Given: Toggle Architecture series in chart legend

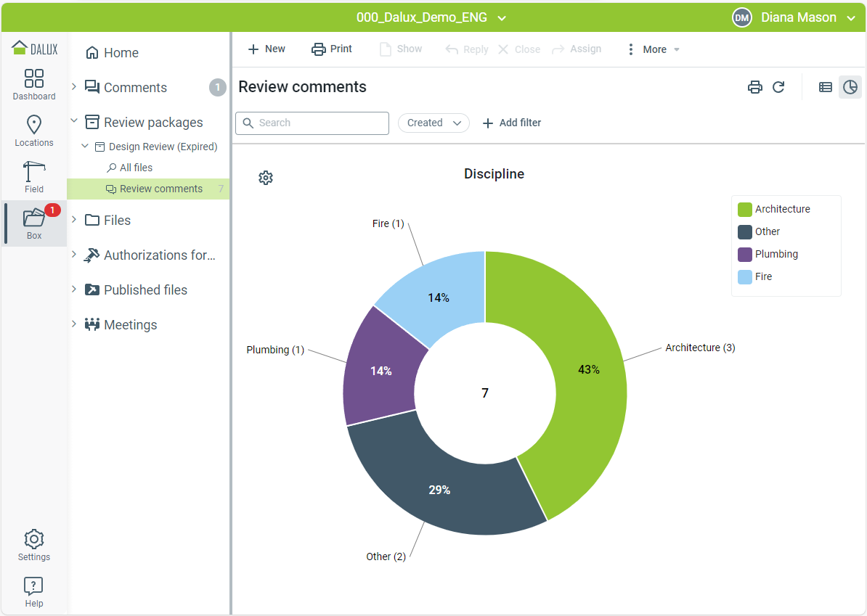Looking at the screenshot, I should [782, 209].
